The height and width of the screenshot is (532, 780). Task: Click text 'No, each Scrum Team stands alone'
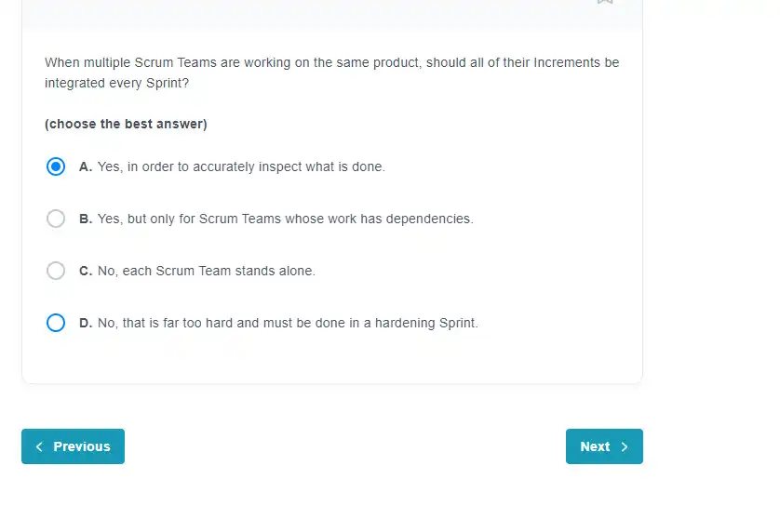206,271
